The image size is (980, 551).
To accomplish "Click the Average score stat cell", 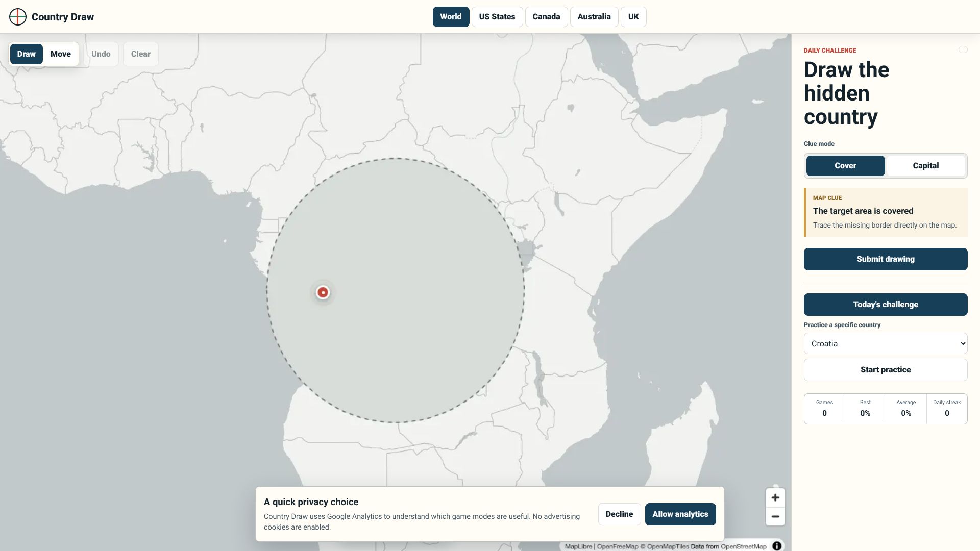I will pyautogui.click(x=906, y=409).
